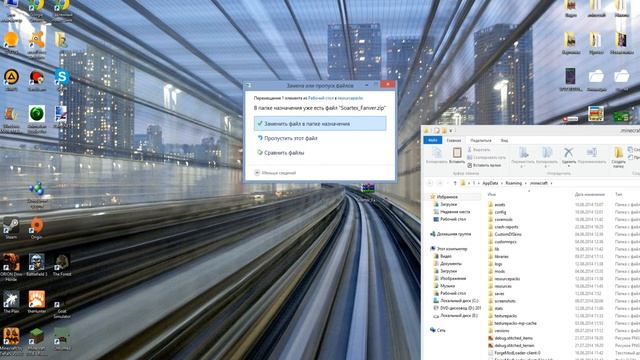
Task: Choose replace the file in destination folder
Action: (x=320, y=124)
